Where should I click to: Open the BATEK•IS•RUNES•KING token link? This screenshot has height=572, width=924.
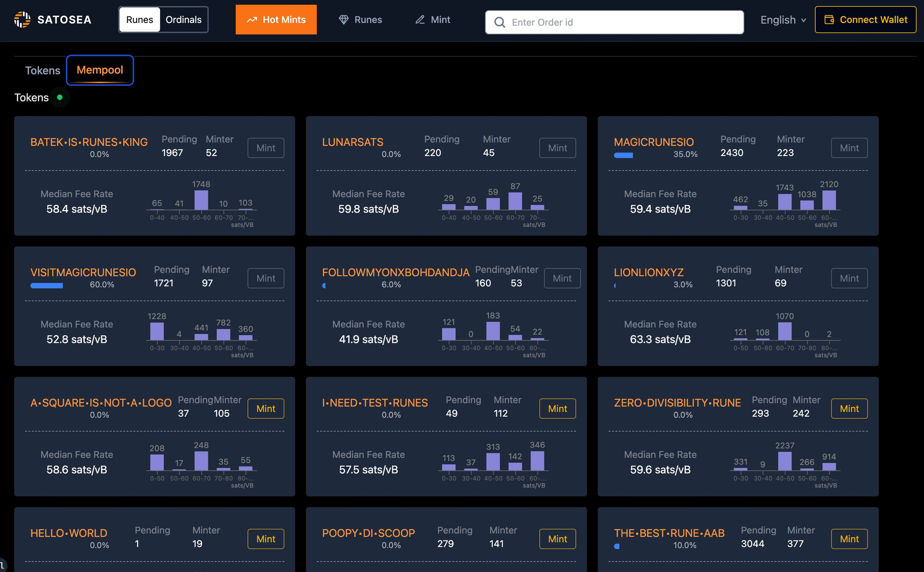pyautogui.click(x=89, y=142)
